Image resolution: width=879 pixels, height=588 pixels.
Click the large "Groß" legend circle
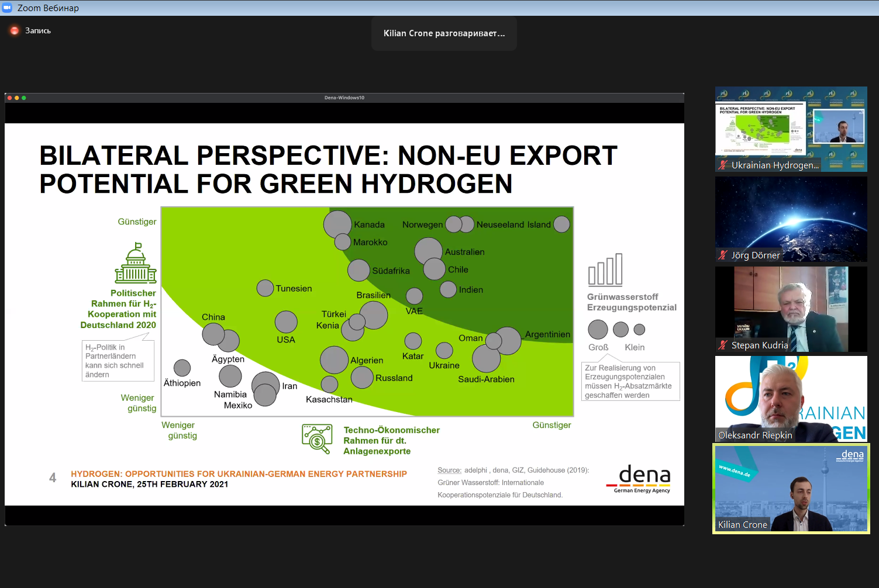pos(598,330)
